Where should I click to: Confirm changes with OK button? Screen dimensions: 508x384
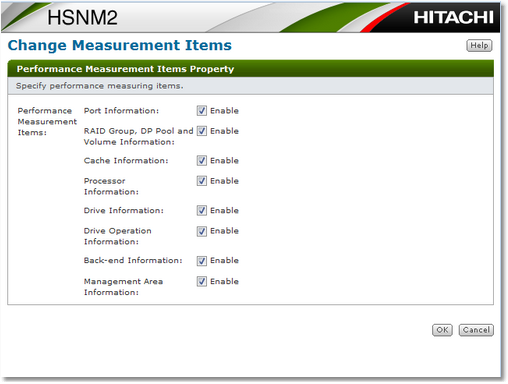click(x=442, y=330)
